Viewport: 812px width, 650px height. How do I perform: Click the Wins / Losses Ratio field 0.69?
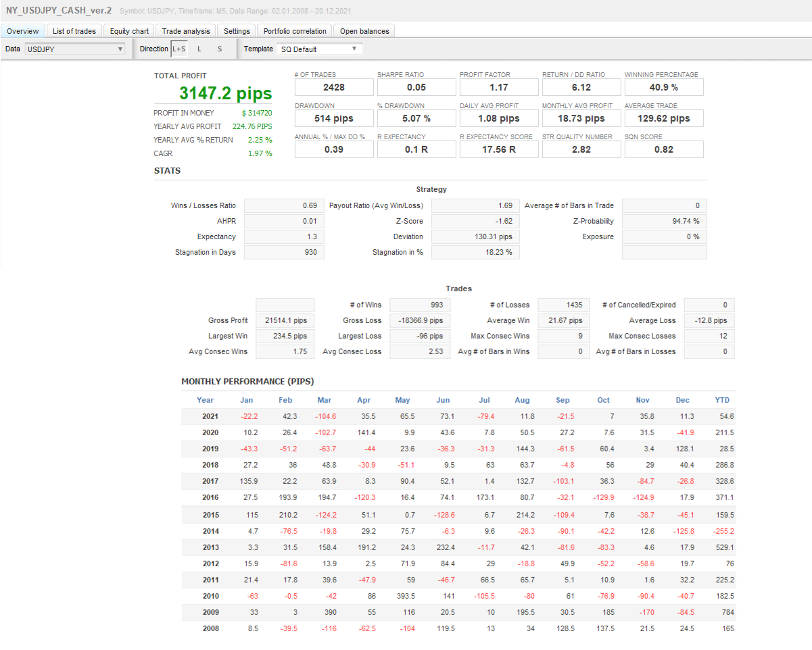coord(284,205)
